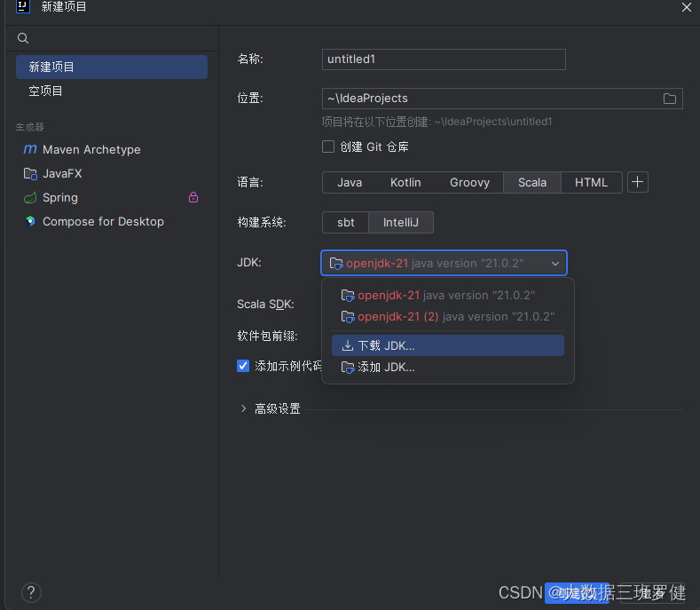Click the lock icon next to Spring
The image size is (700, 610).
click(193, 197)
